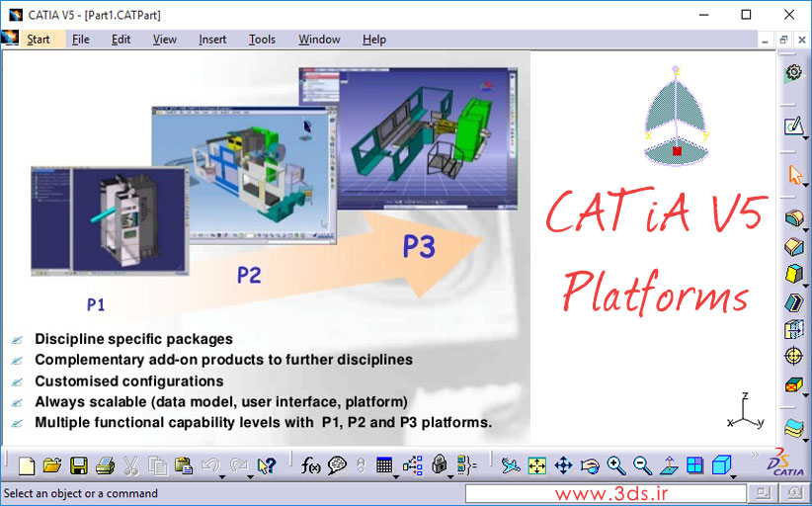Select the Rotate view icon

click(590, 466)
